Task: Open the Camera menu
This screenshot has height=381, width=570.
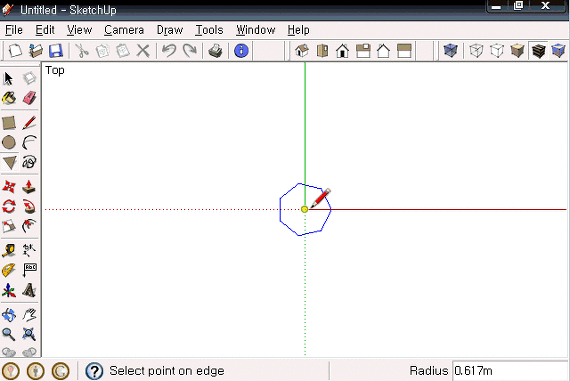Action: [124, 30]
